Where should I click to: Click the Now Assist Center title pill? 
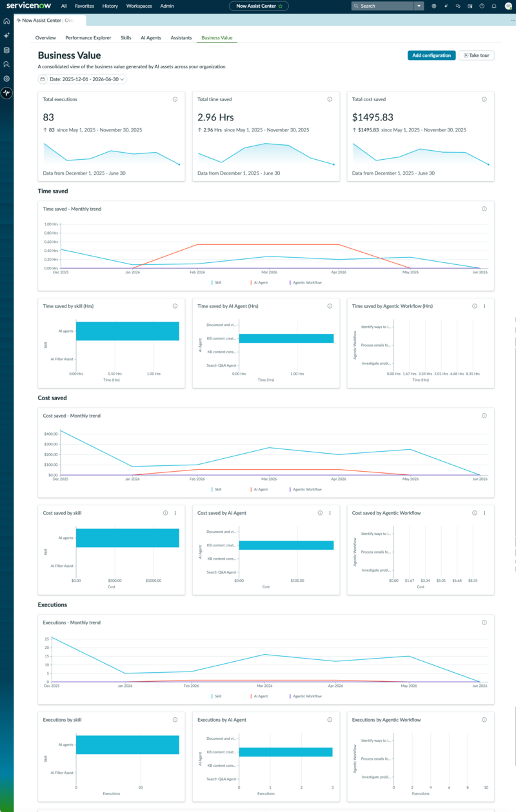click(259, 6)
